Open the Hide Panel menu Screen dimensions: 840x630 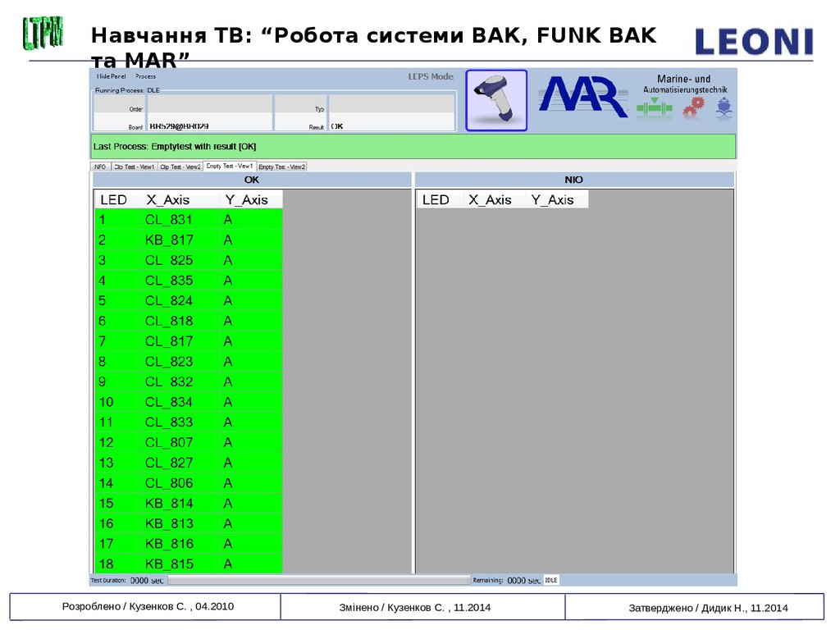coord(111,76)
